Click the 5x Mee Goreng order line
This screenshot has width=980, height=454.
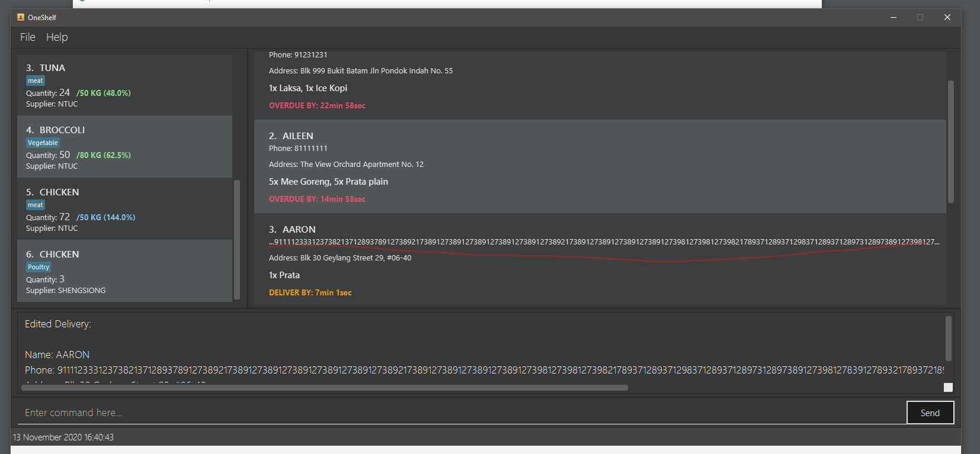(x=328, y=182)
